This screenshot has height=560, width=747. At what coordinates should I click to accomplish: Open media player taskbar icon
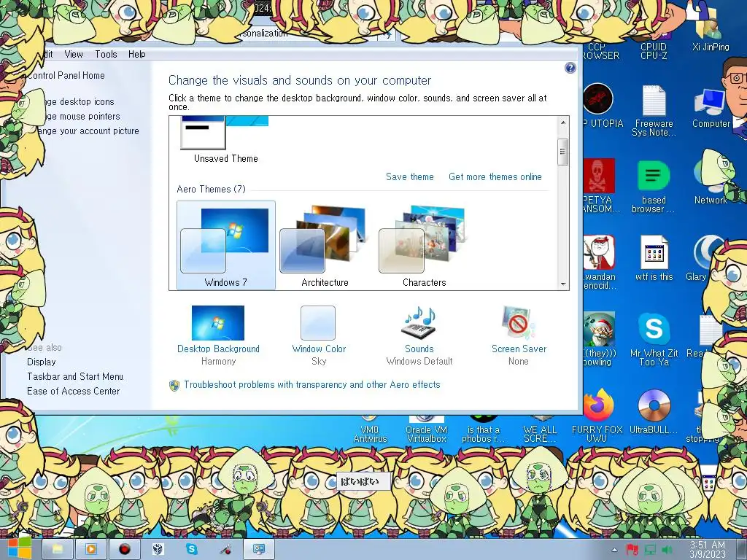coord(91,549)
